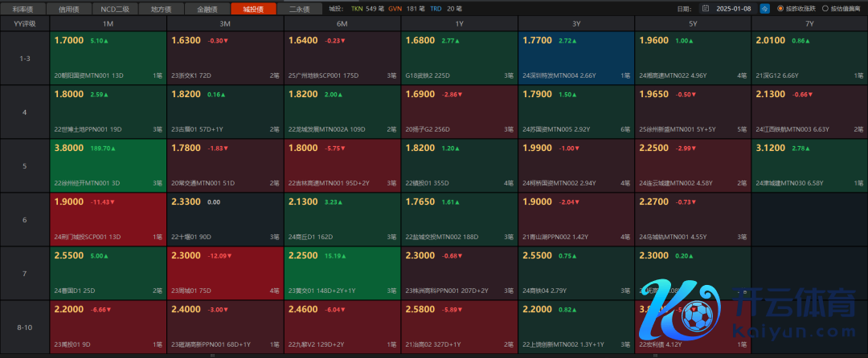This screenshot has height=358, width=868.
Task: Switch to the 利率债 tab
Action: pos(23,9)
